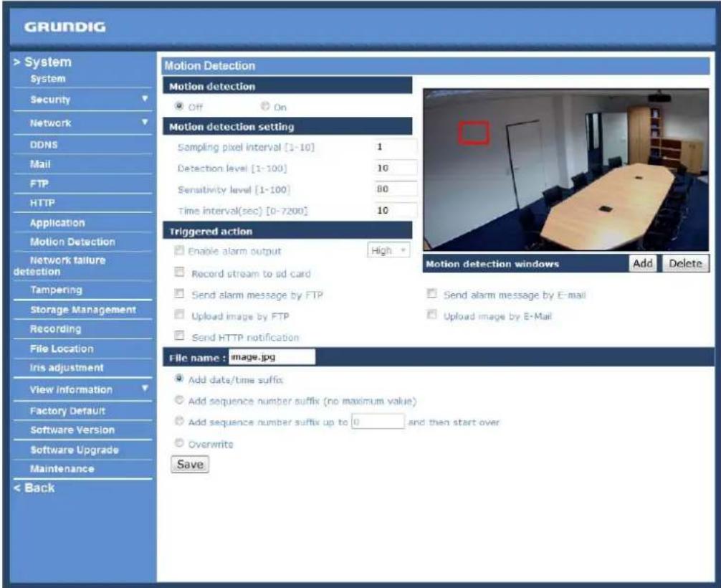Open the High alarm output dropdown
The height and width of the screenshot is (588, 721).
tap(388, 250)
